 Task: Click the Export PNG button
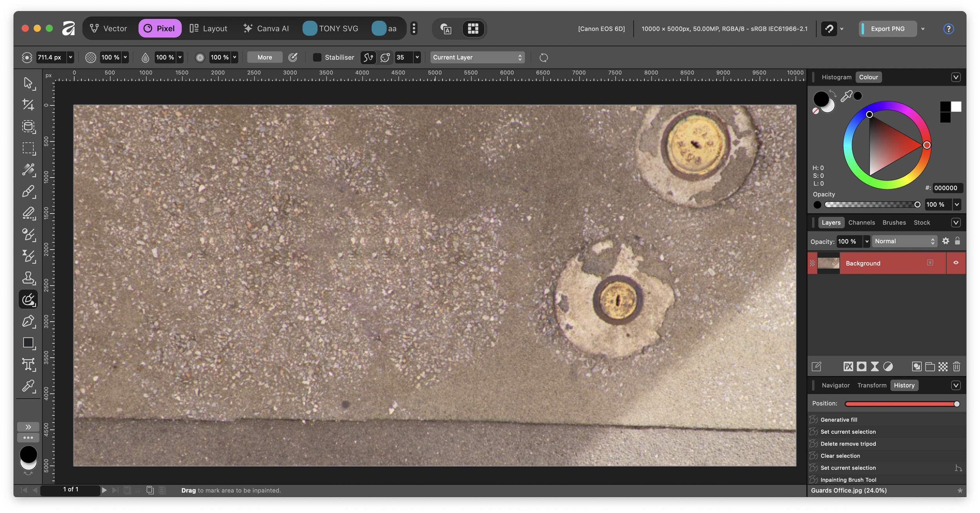(x=887, y=29)
